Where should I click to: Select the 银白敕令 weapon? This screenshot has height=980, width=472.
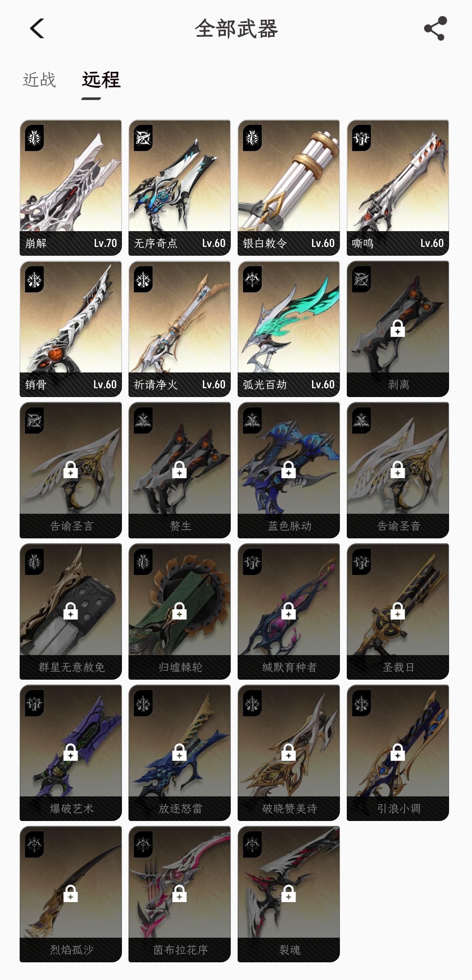coord(289,188)
